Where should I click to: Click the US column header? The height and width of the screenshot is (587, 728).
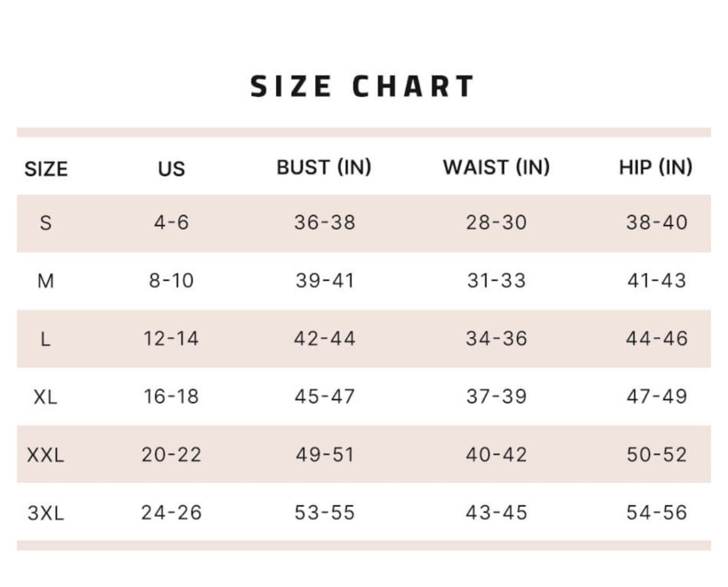pos(171,168)
